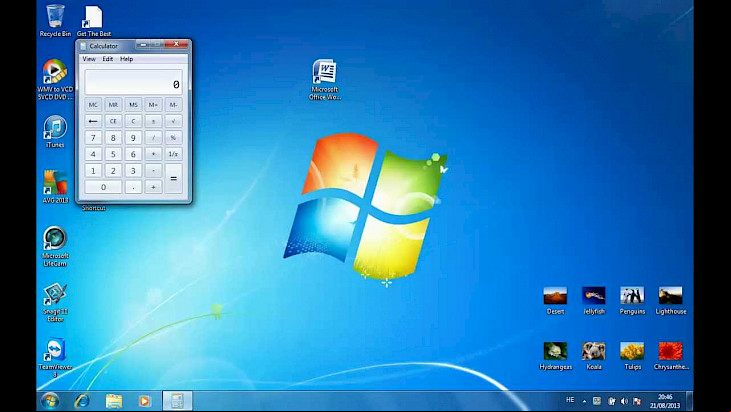Click the volume speaker tray icon
Screen dimensions: 731x412
pyautogui.click(x=624, y=401)
